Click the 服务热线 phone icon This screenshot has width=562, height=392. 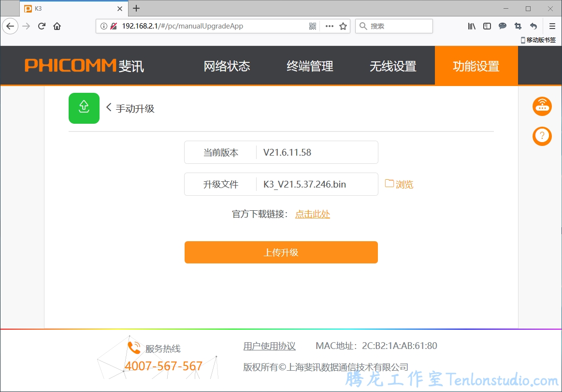coord(134,347)
